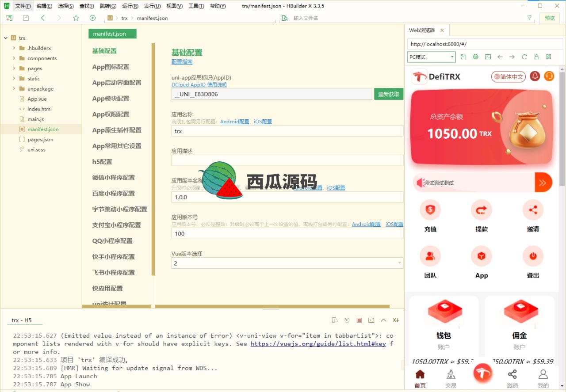
Task: Expand the .hbuilderx folder
Action: pos(14,48)
